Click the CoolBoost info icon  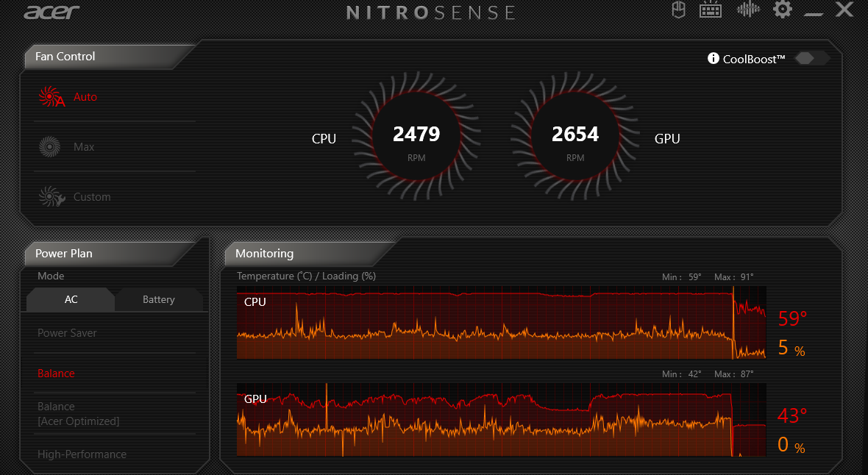point(713,58)
